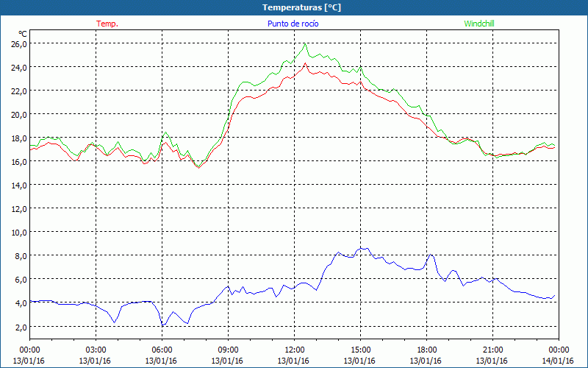
Task: Click the 03:00 time label on the X axis
Action: click(96, 350)
